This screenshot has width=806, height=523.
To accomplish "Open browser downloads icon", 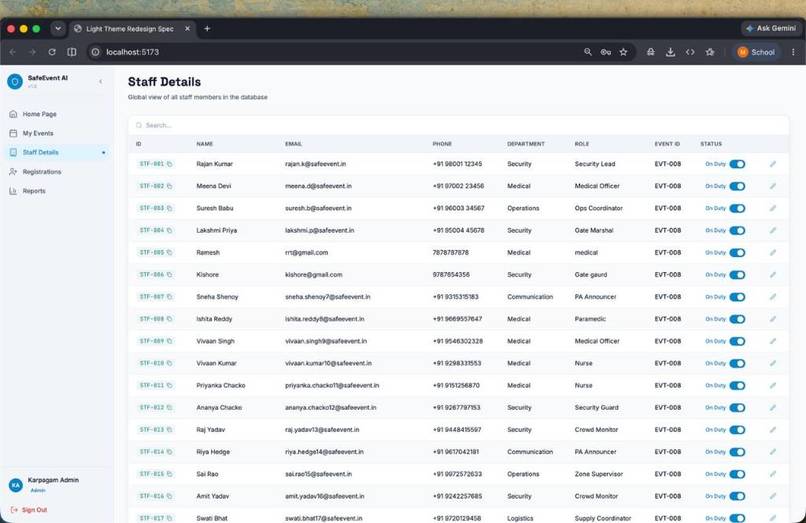I will [670, 52].
